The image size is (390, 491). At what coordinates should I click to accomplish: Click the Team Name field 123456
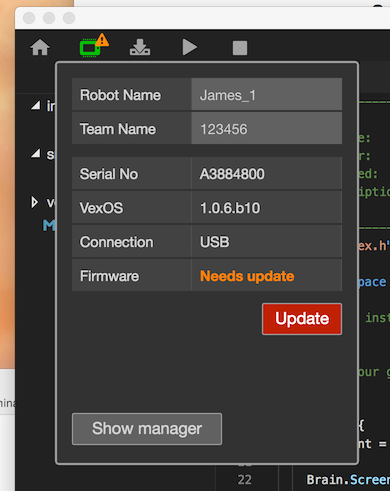tap(267, 129)
